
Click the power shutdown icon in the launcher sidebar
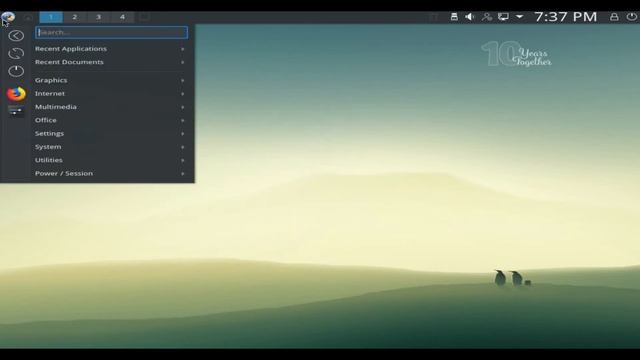point(16,71)
